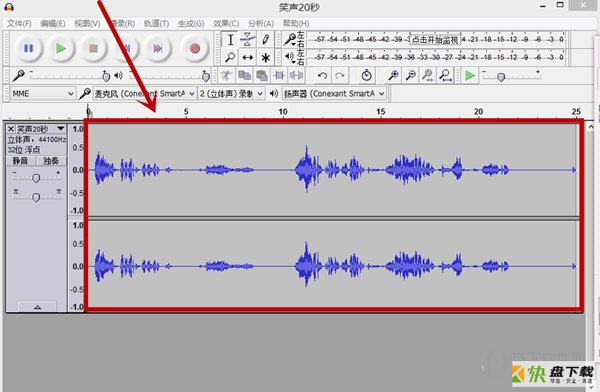Adjust the track gain slider
The width and height of the screenshot is (600, 392).
click(x=36, y=177)
